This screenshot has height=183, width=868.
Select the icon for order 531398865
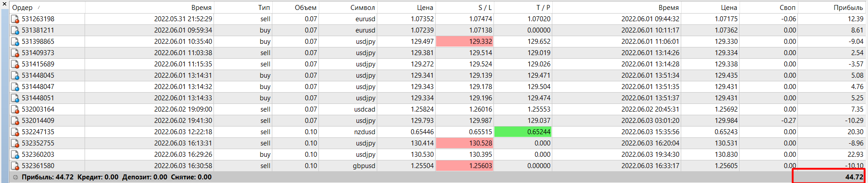pos(15,42)
